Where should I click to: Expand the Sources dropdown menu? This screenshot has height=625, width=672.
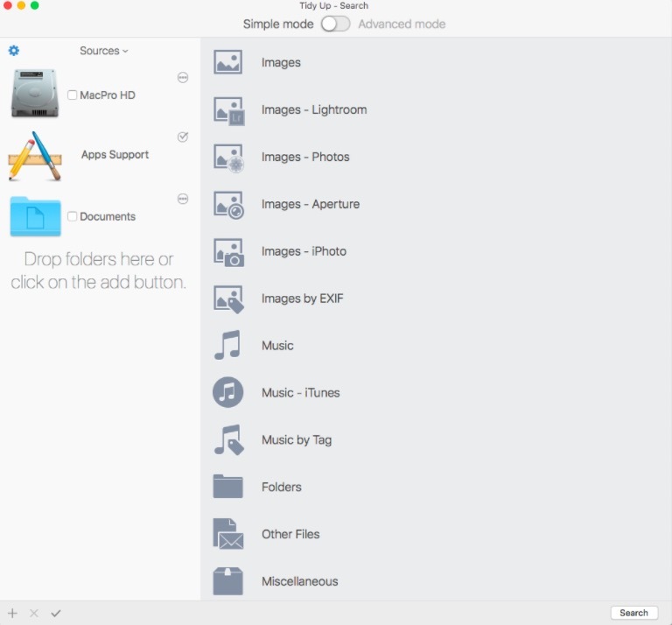103,51
